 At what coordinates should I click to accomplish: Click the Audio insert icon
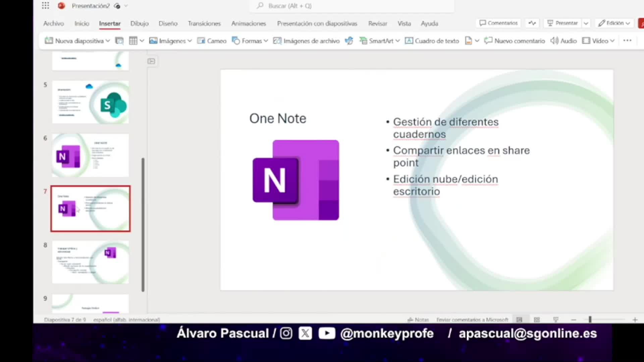tap(554, 41)
